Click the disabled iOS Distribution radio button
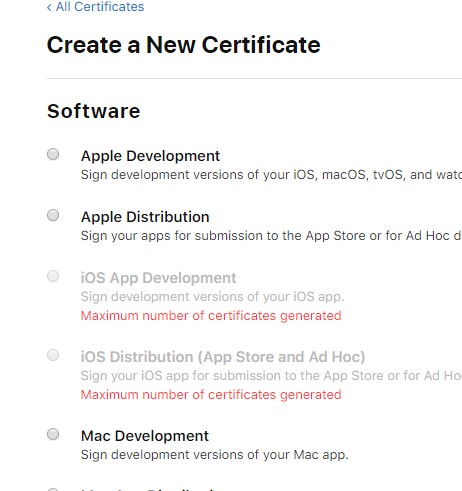Viewport: 462px width, 491px height. 53,355
